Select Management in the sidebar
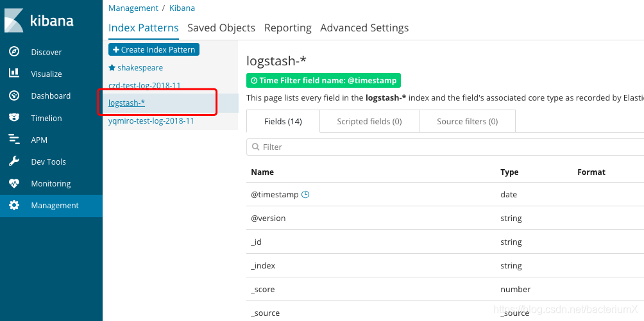The width and height of the screenshot is (644, 321). coord(55,205)
